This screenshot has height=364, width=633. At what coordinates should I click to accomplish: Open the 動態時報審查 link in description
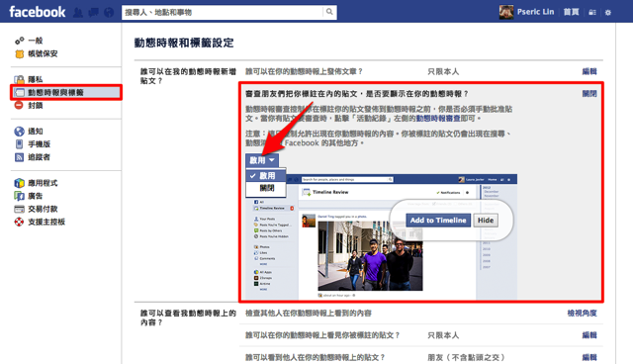438,119
